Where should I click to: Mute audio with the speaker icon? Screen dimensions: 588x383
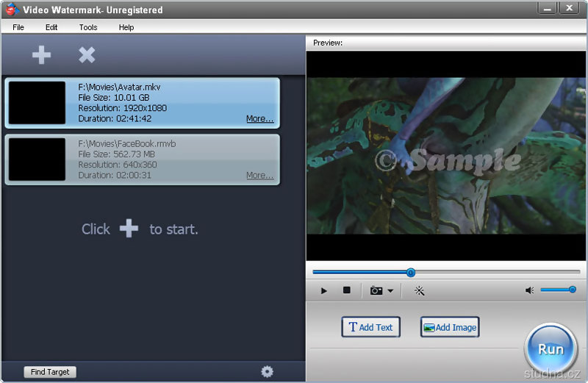529,290
